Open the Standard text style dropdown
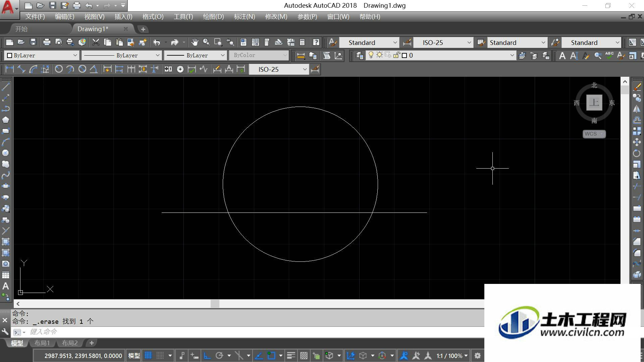Viewport: 644px width, 362px height. [x=369, y=43]
